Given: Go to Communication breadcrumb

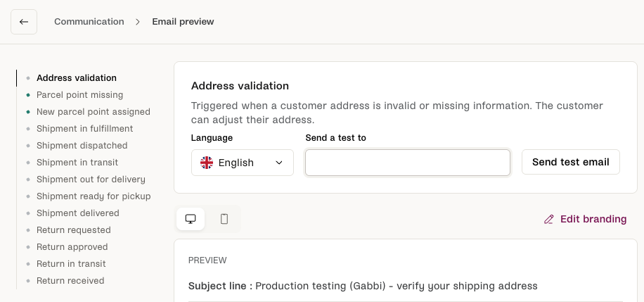Looking at the screenshot, I should pyautogui.click(x=89, y=22).
